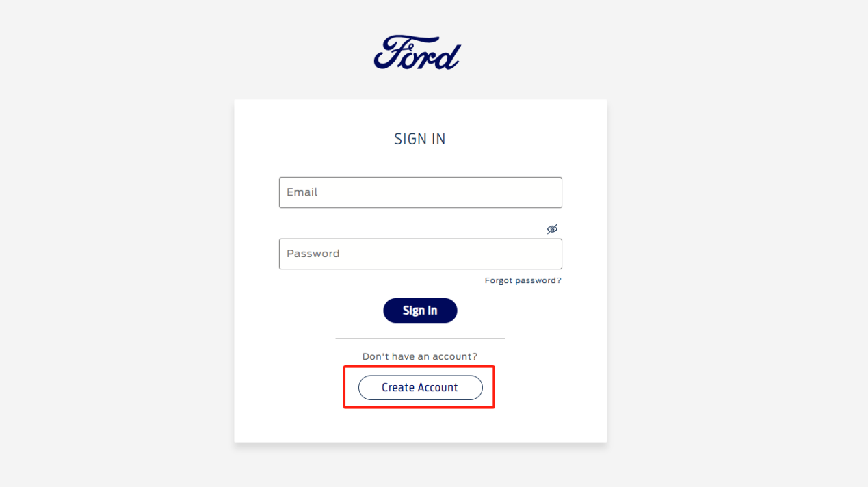Click the "Don't have an account?" text
Image resolution: width=868 pixels, height=487 pixels.
tap(420, 356)
